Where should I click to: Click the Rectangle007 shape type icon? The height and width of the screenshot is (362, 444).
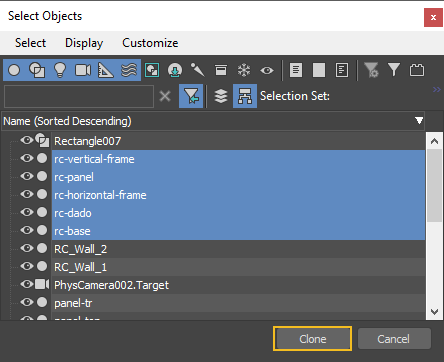tap(42, 140)
